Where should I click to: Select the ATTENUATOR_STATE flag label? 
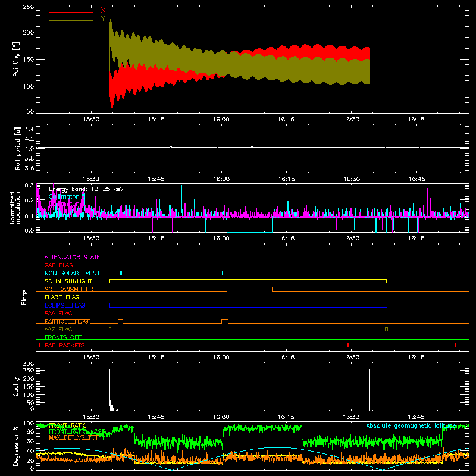(72, 257)
